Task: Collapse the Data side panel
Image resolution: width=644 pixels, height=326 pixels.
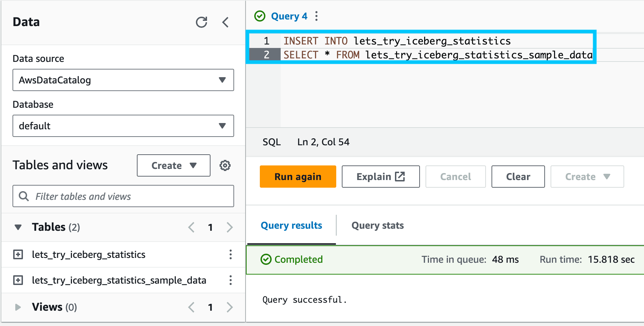Action: [225, 22]
